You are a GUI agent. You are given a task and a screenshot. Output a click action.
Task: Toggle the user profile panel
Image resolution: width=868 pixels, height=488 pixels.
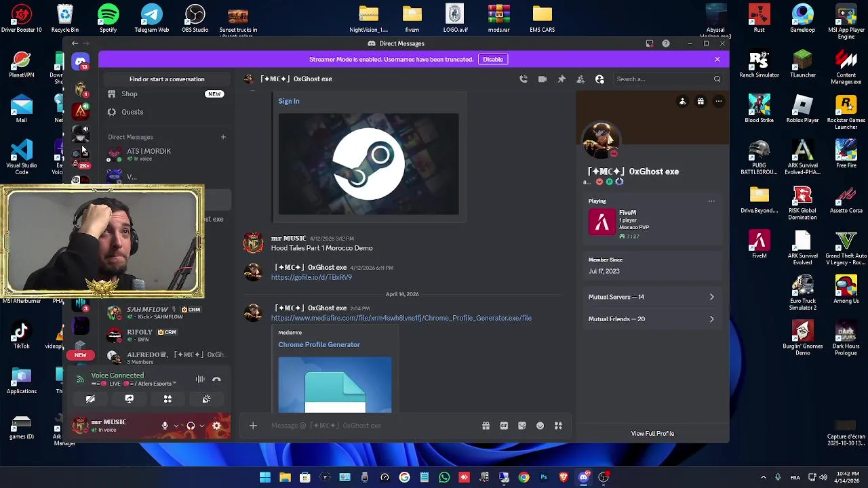tap(599, 79)
